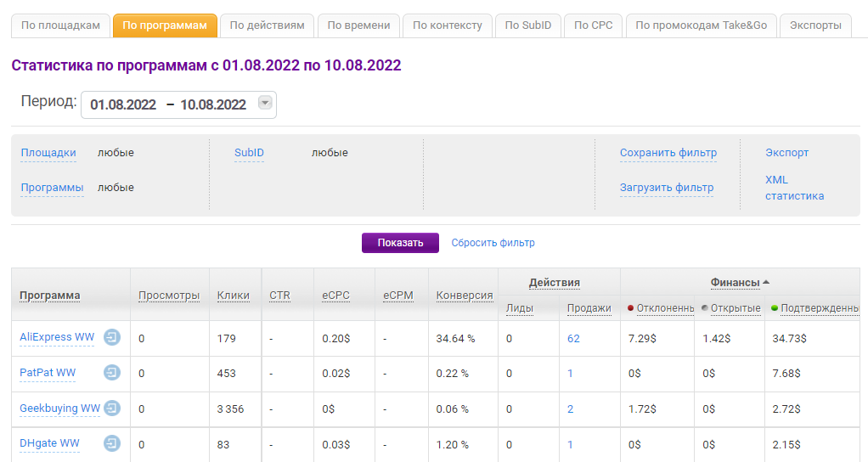The width and height of the screenshot is (868, 462).
Task: Click the icon next to Geekbuying WW
Action: click(x=112, y=408)
